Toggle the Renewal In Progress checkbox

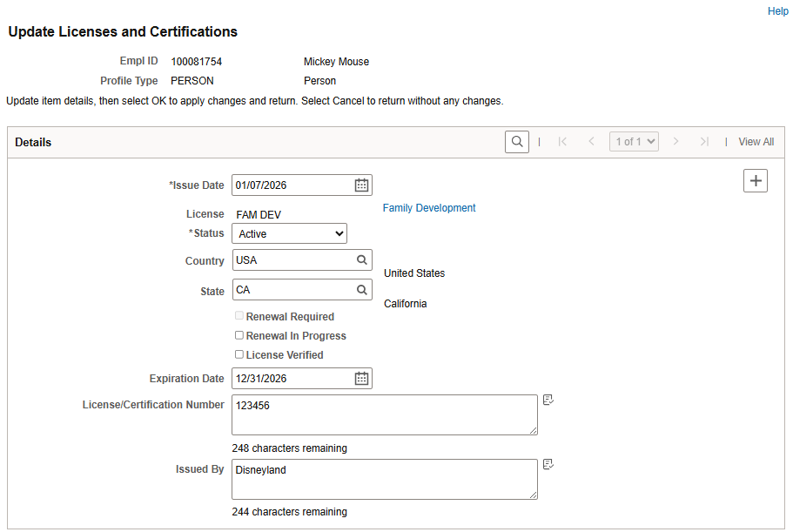click(x=239, y=335)
